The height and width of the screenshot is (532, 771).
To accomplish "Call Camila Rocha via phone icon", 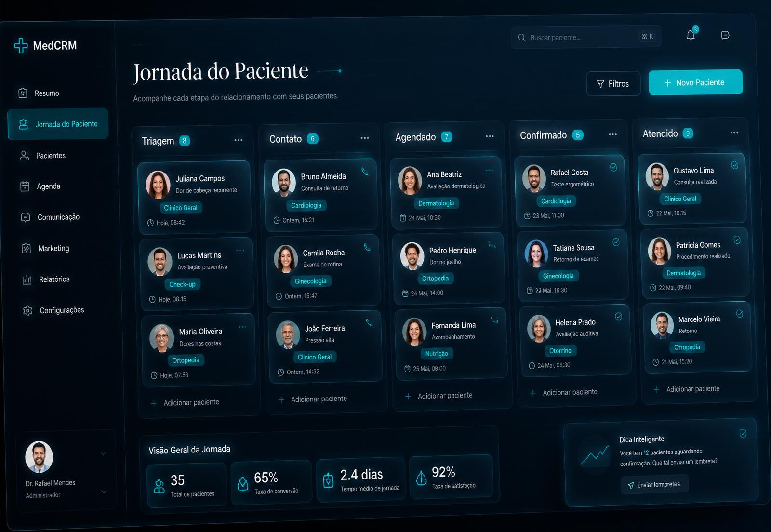I will point(367,247).
